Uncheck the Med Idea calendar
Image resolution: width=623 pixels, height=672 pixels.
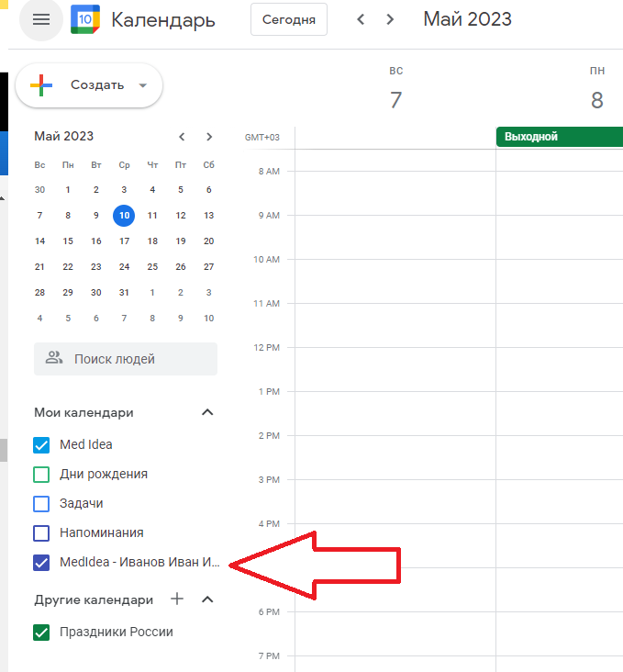tap(41, 445)
